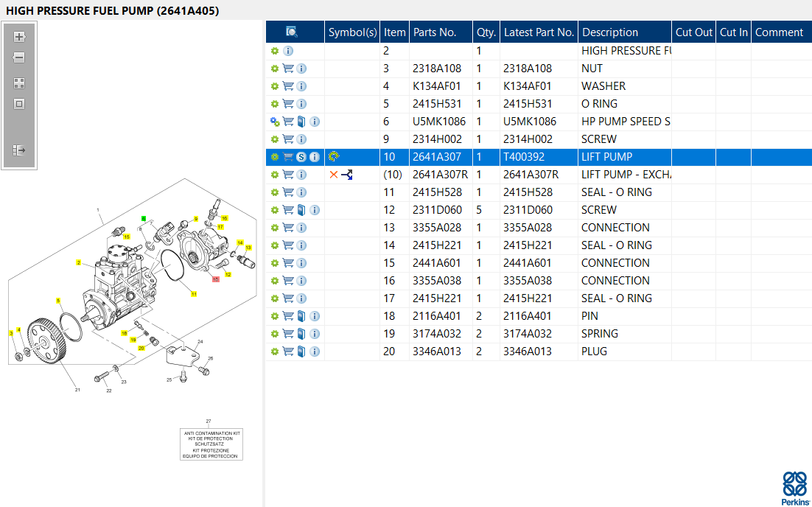Click green gear icon on item 17 row
The width and height of the screenshot is (812, 507).
pyautogui.click(x=275, y=298)
